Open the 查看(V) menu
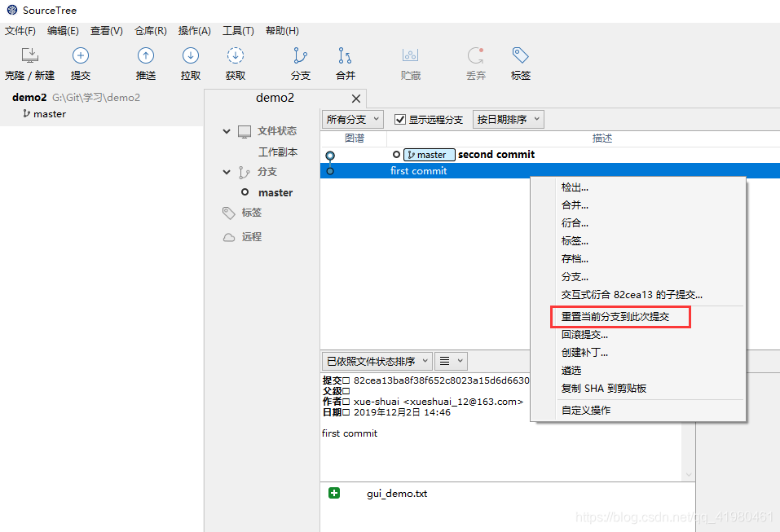The height and width of the screenshot is (532, 780). 107,31
